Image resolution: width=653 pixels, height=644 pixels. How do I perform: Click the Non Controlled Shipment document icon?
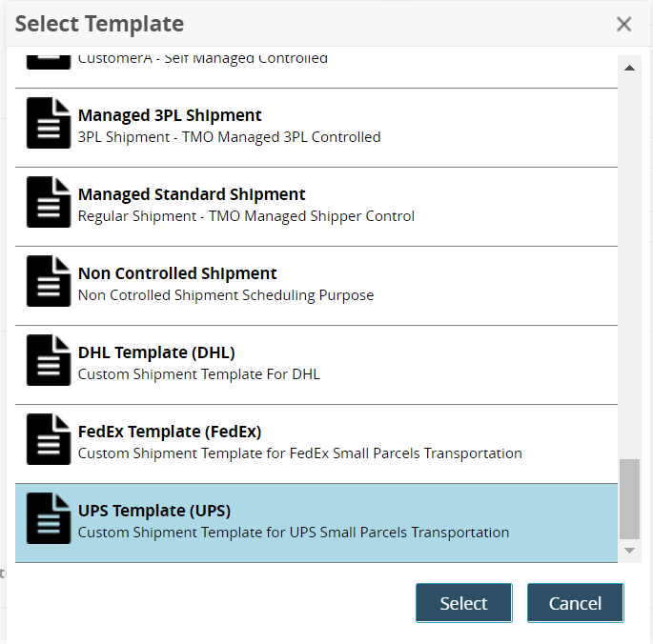(x=49, y=281)
